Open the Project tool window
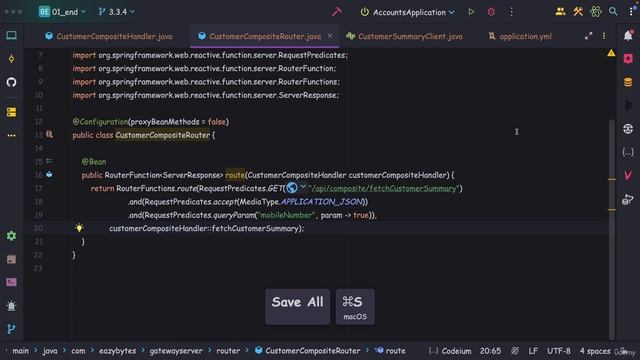Image resolution: width=640 pixels, height=360 pixels. click(x=11, y=36)
